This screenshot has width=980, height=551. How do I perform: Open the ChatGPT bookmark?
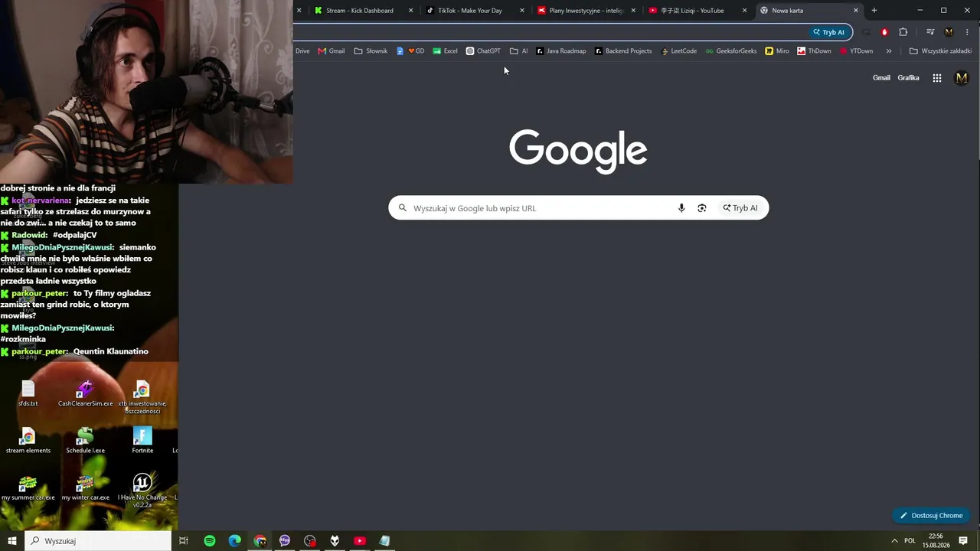(483, 51)
